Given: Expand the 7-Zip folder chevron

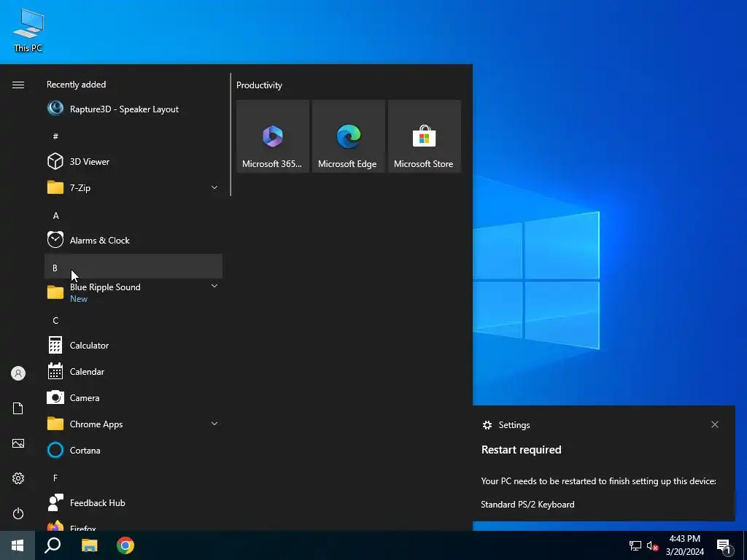Looking at the screenshot, I should tap(214, 187).
